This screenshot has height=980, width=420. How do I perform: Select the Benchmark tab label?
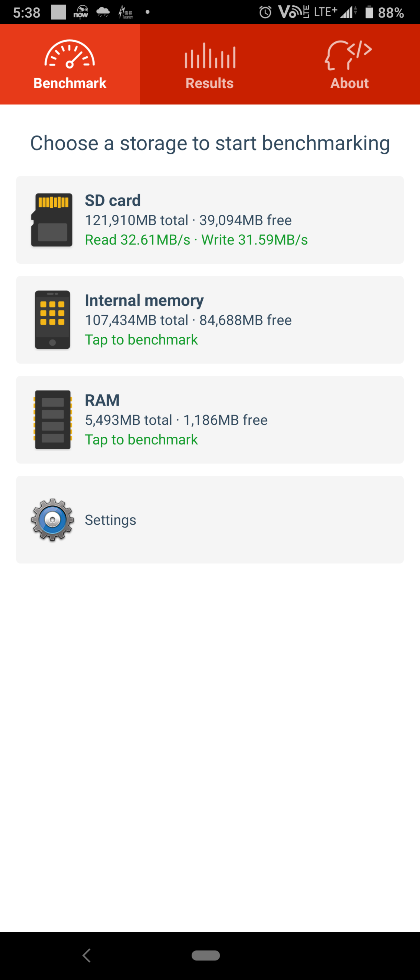pos(70,83)
